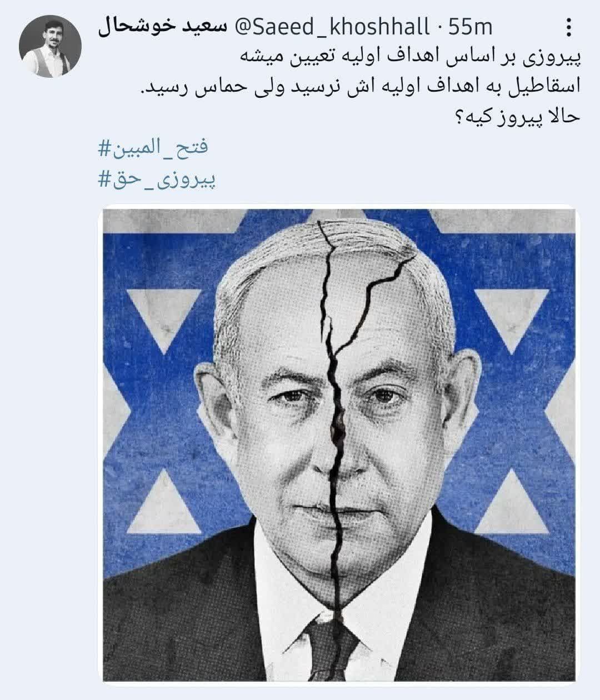This screenshot has width=600, height=700.
Task: Open the attached cracked-portrait image full view
Action: point(339,445)
